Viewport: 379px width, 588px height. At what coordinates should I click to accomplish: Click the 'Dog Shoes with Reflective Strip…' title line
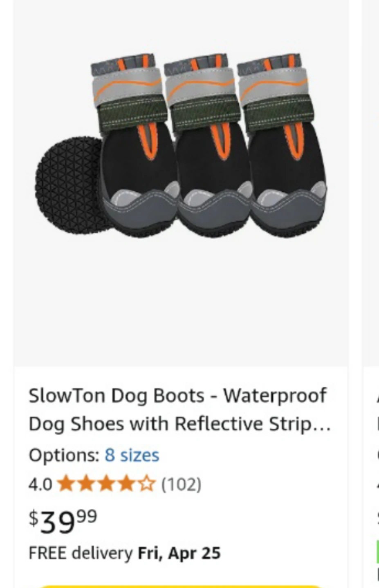[179, 424]
